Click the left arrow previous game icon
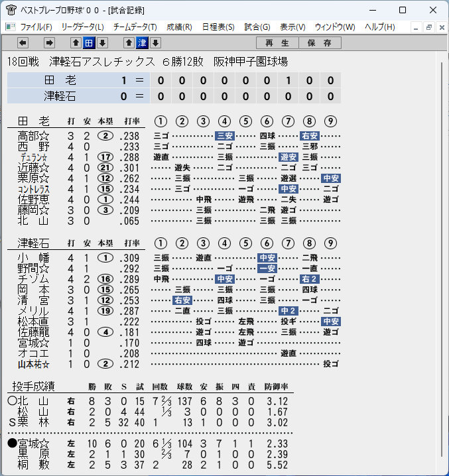449x476 pixels. 23,43
